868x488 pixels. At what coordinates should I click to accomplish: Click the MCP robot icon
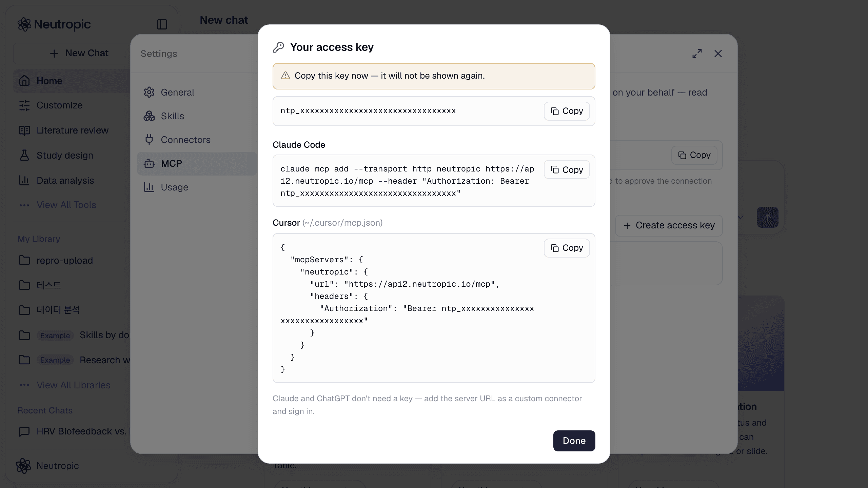(149, 164)
